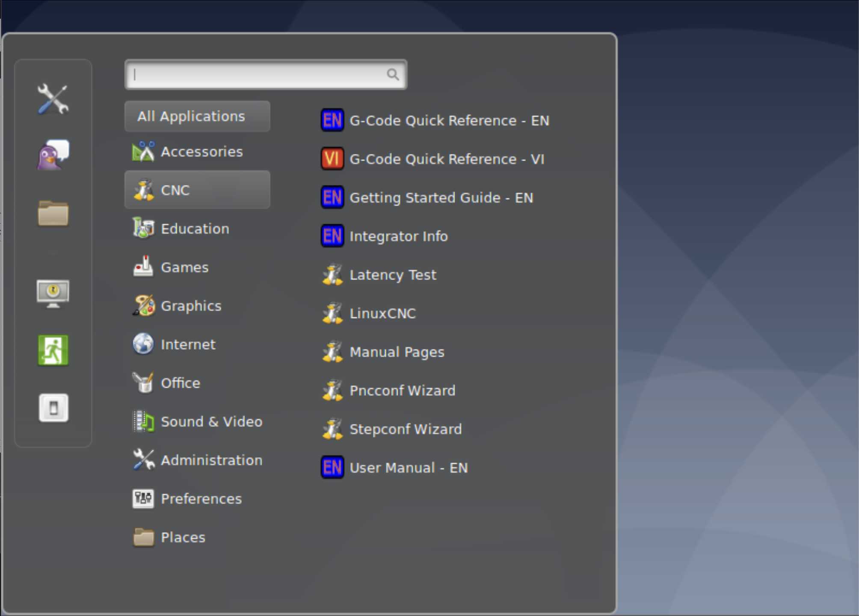The width and height of the screenshot is (859, 616).
Task: Click the green logout icon
Action: [53, 350]
